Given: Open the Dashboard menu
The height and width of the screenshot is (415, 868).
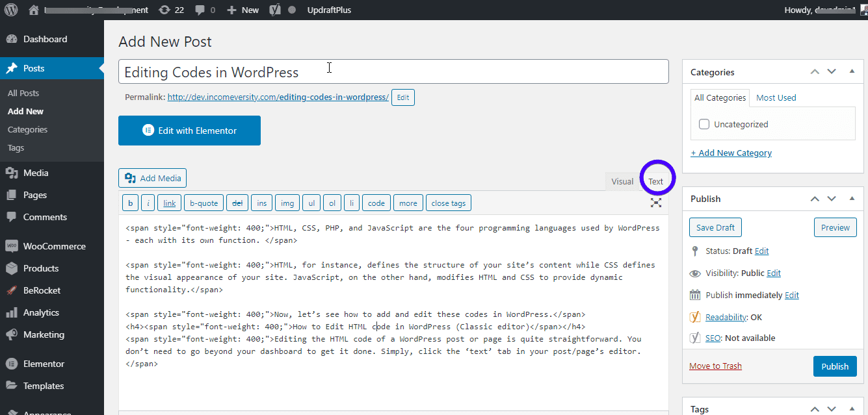Looking at the screenshot, I should [52, 39].
